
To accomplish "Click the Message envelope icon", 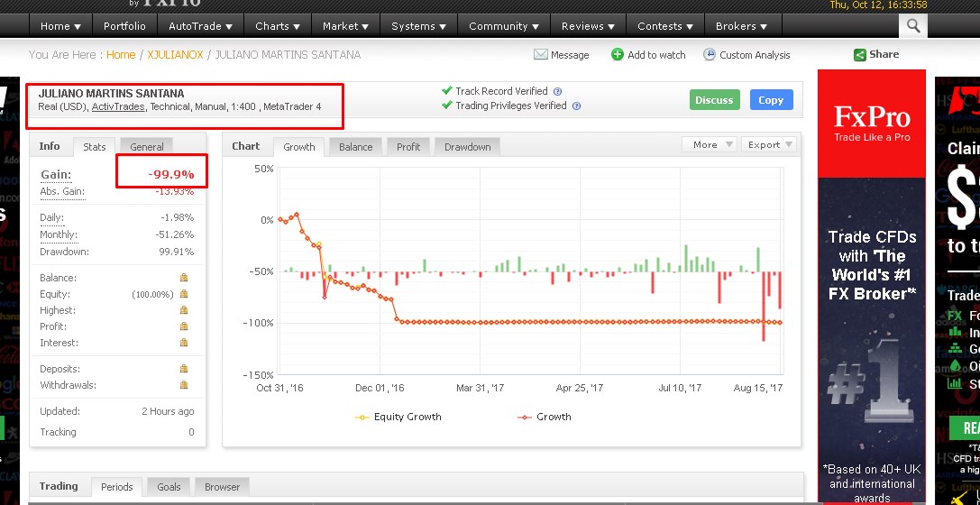I will pos(541,54).
